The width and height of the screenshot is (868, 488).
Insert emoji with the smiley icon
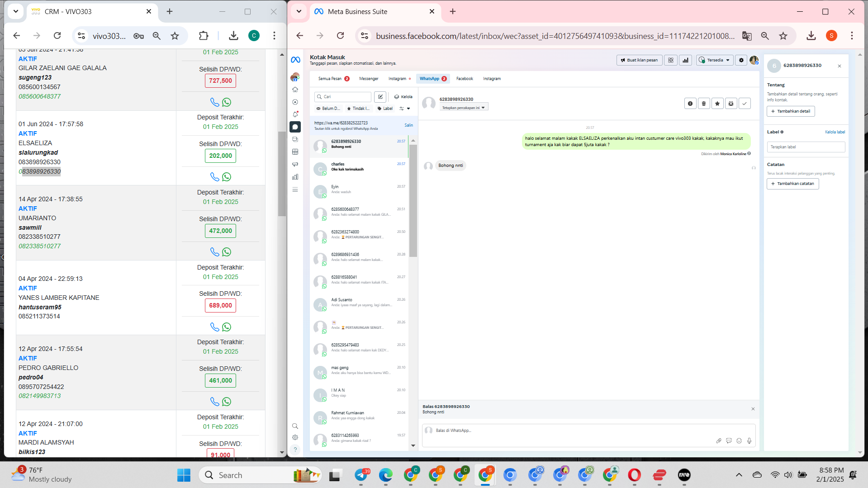tap(739, 441)
